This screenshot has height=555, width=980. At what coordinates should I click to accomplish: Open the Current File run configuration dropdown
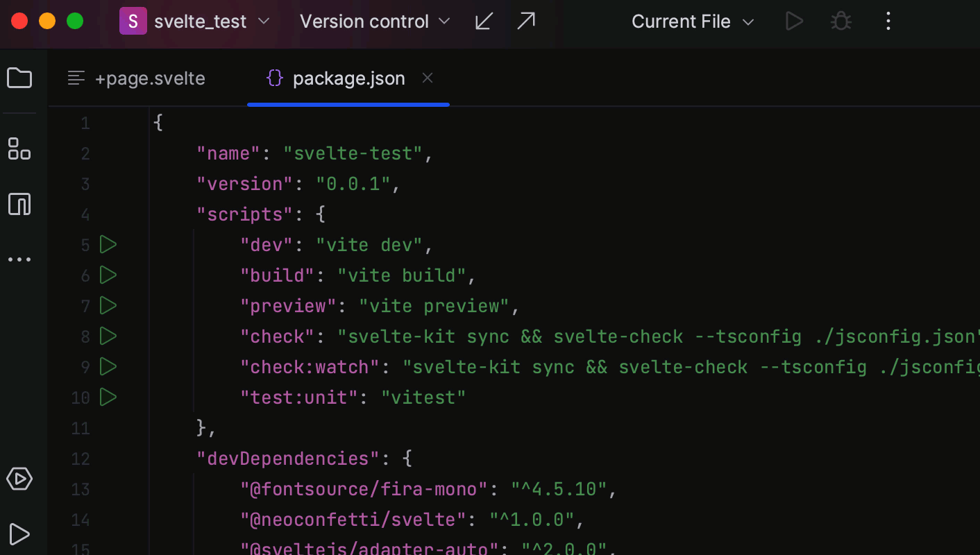tap(692, 22)
